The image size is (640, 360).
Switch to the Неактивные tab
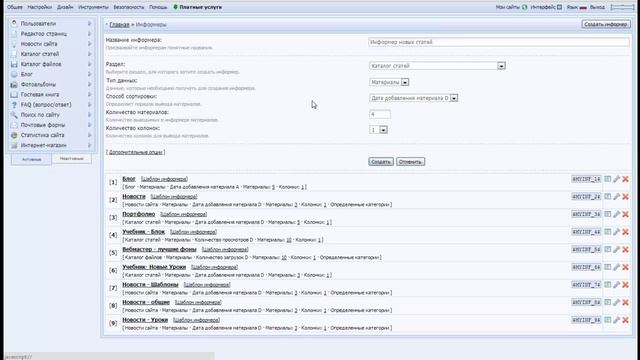(x=72, y=158)
